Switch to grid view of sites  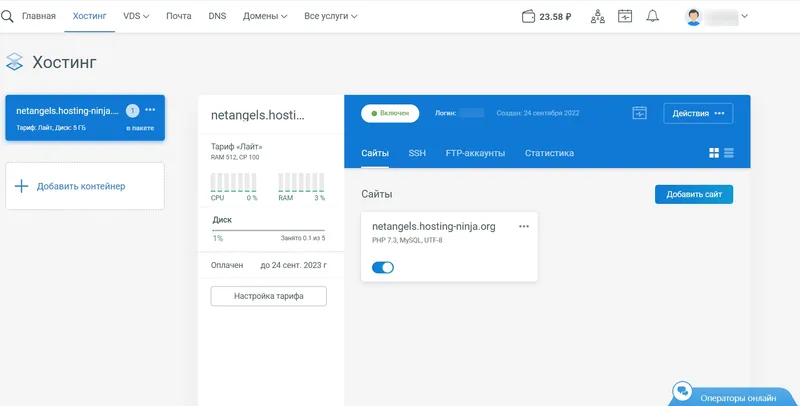(x=714, y=153)
